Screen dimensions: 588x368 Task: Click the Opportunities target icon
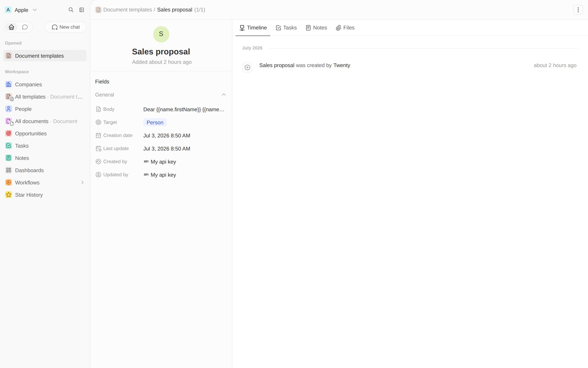[9, 133]
